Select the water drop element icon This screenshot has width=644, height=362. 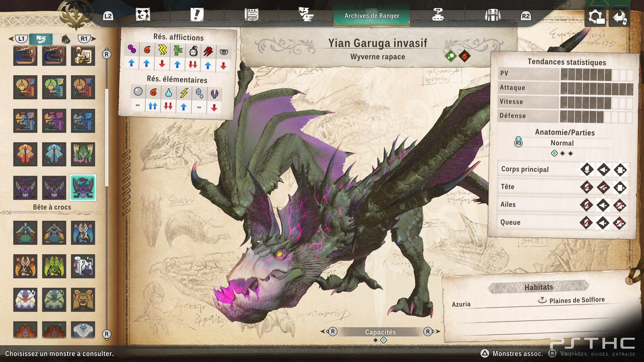tap(169, 93)
